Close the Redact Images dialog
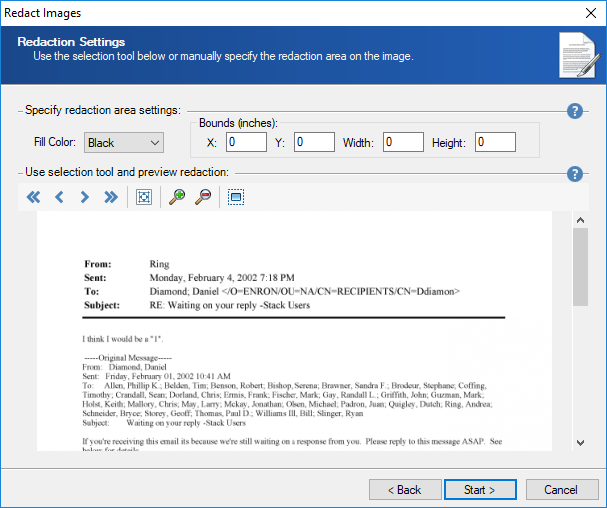The height and width of the screenshot is (508, 607). 587,12
